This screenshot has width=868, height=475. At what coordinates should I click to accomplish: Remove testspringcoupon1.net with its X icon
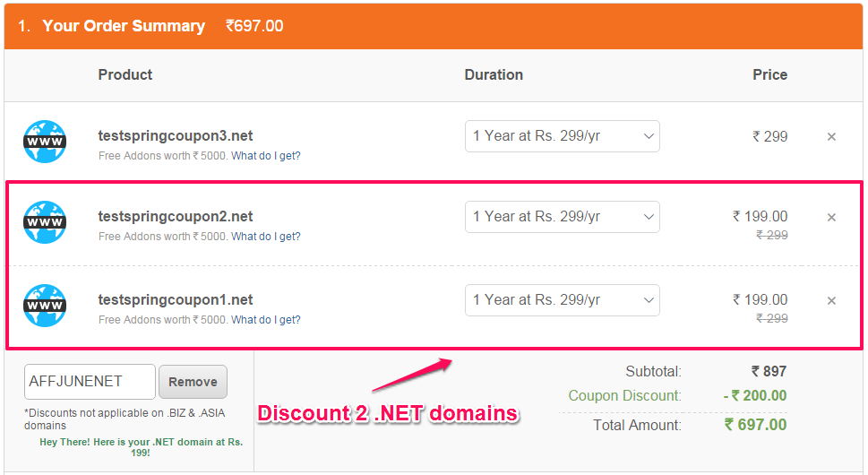click(831, 300)
